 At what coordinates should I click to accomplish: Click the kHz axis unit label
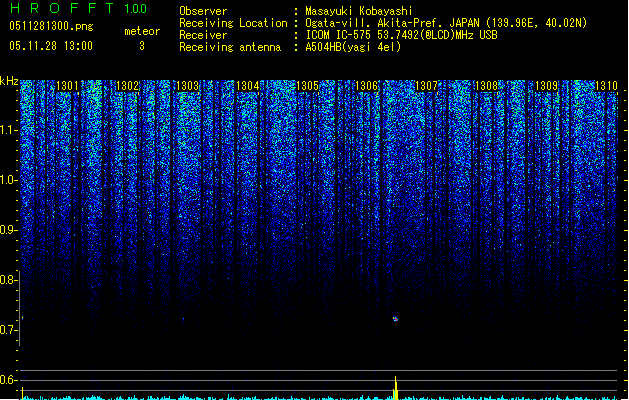click(9, 81)
